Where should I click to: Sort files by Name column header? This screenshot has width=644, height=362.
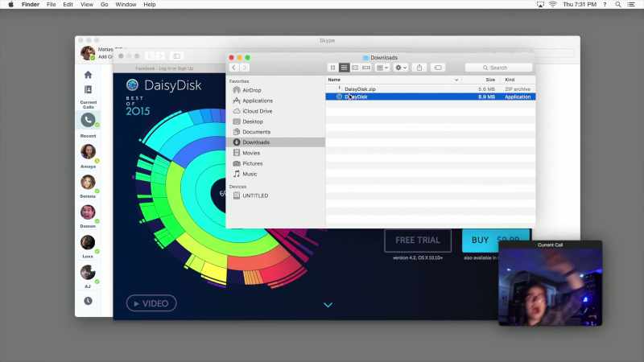coord(334,80)
